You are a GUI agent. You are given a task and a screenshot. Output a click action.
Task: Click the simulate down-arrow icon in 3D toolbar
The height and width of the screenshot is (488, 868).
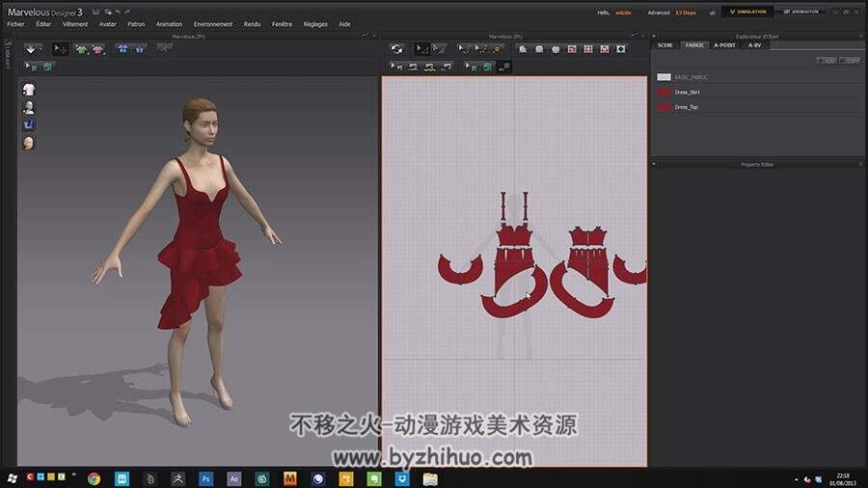[x=31, y=49]
